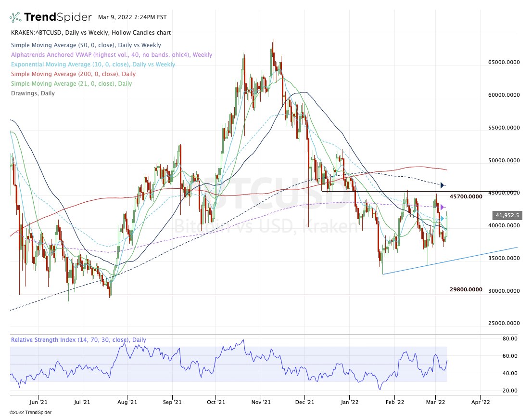Viewport: 532px width, 417px height.
Task: Click the RSI 40.00 axis label
Action: pyautogui.click(x=510, y=374)
